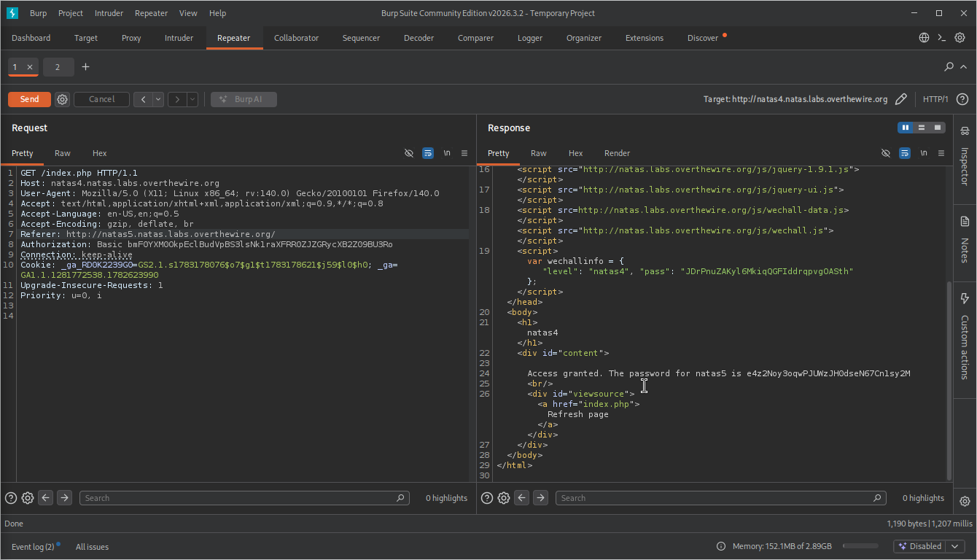977x560 pixels.
Task: Open the Burp menu
Action: point(38,13)
